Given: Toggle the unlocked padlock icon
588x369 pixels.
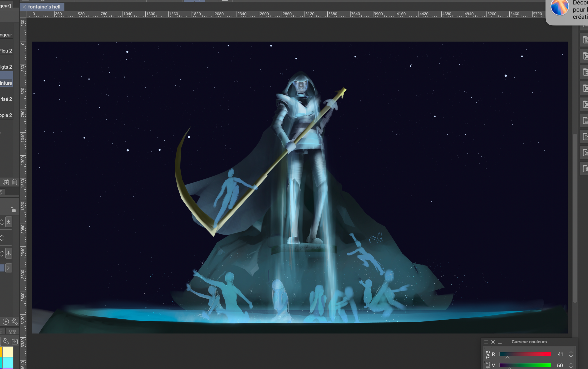Looking at the screenshot, I should pyautogui.click(x=13, y=210).
